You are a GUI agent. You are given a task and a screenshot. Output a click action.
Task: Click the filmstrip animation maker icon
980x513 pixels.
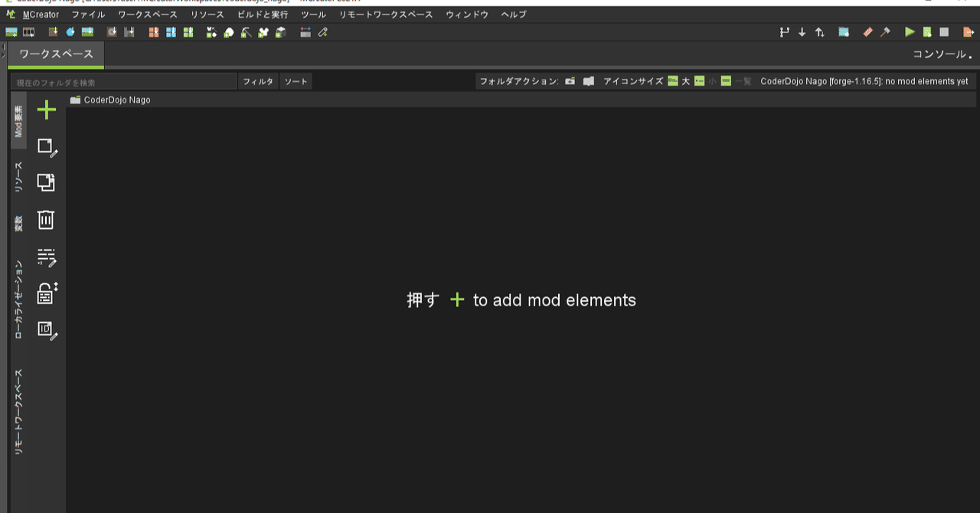[x=28, y=32]
